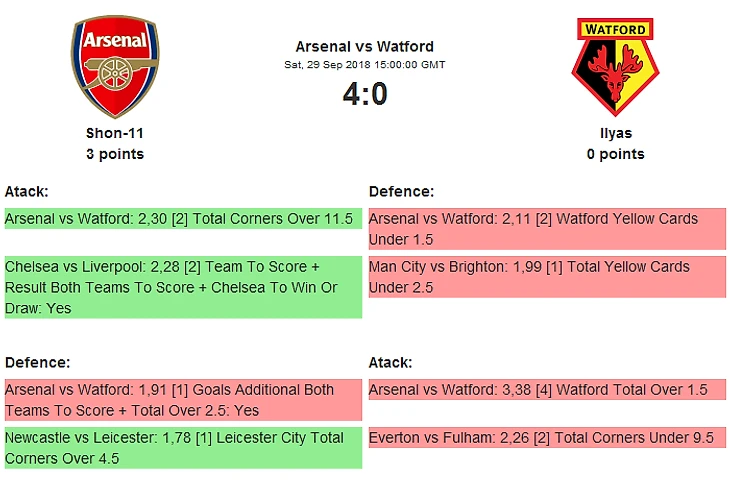
Task: Select the Shon-11 player name
Action: (x=115, y=133)
